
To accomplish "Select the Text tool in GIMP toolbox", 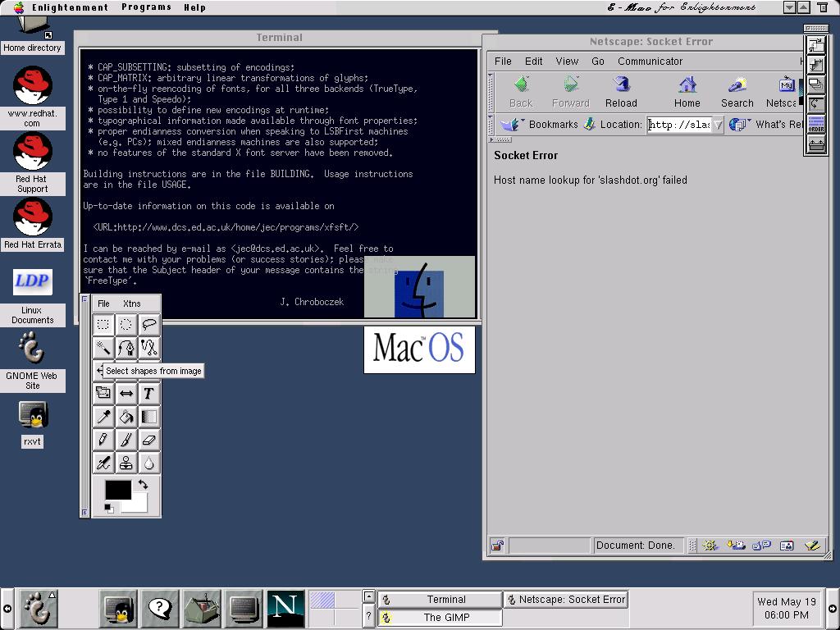I will 148,394.
